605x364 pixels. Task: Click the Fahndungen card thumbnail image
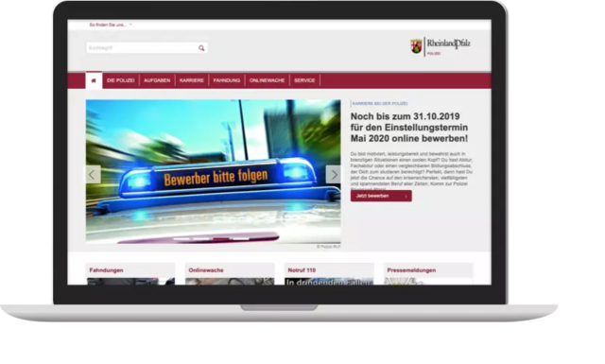130,282
